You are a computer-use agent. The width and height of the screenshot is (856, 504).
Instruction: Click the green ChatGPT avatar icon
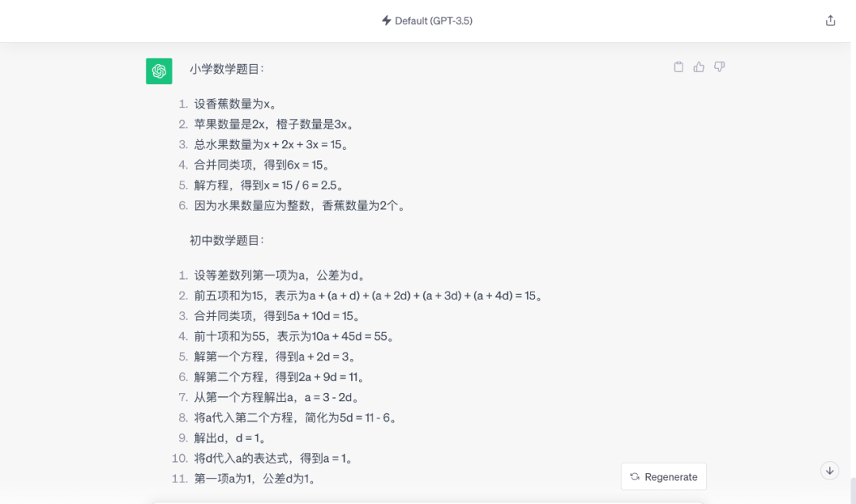click(159, 71)
